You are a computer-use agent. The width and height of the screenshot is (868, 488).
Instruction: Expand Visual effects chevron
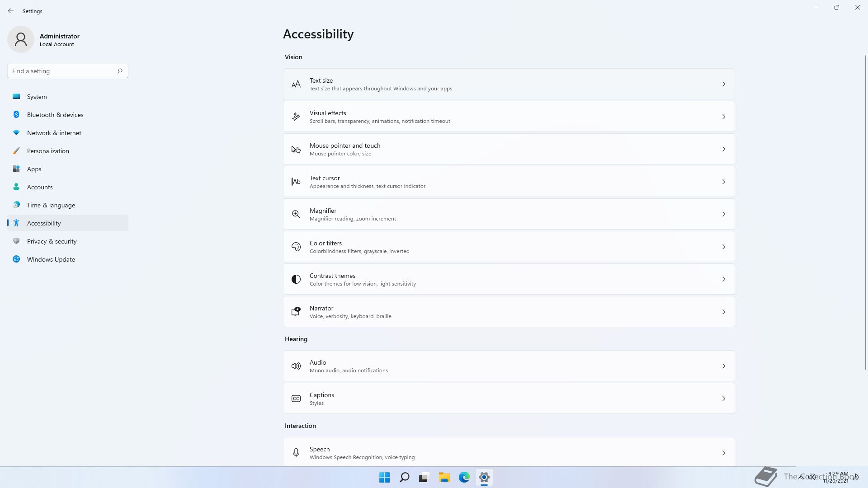point(724,117)
